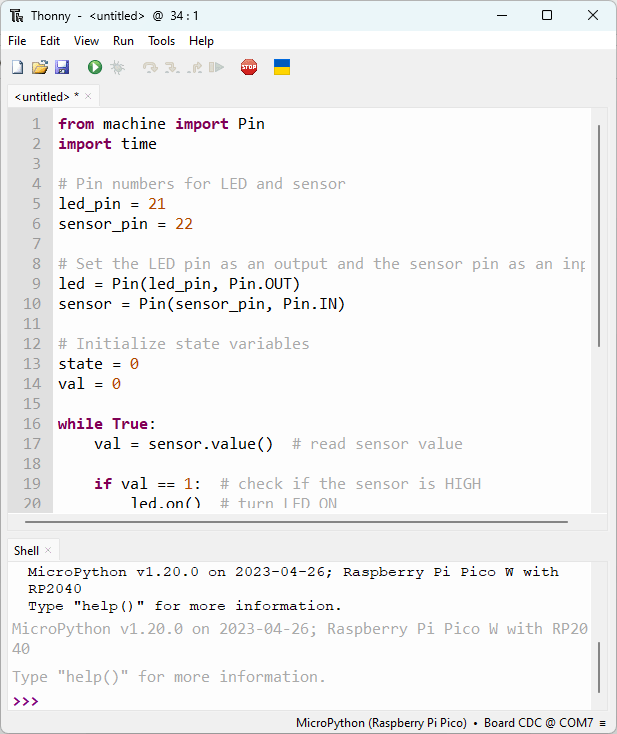Open the File menu
The width and height of the screenshot is (617, 734).
[x=17, y=41]
